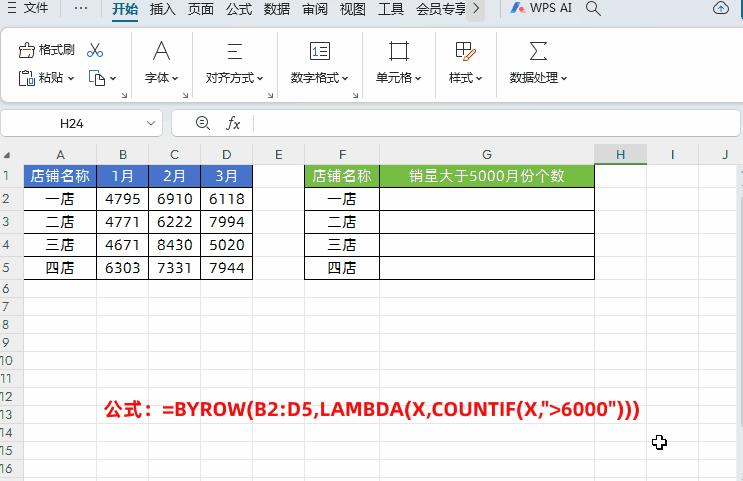743x481 pixels.
Task: Click the scissors cut icon
Action: 95,50
